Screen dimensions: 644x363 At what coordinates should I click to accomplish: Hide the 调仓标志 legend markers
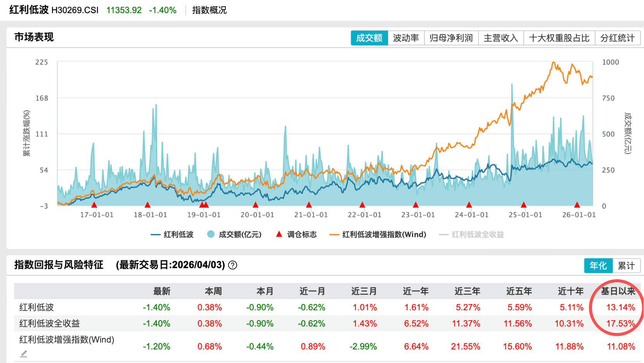[296, 235]
